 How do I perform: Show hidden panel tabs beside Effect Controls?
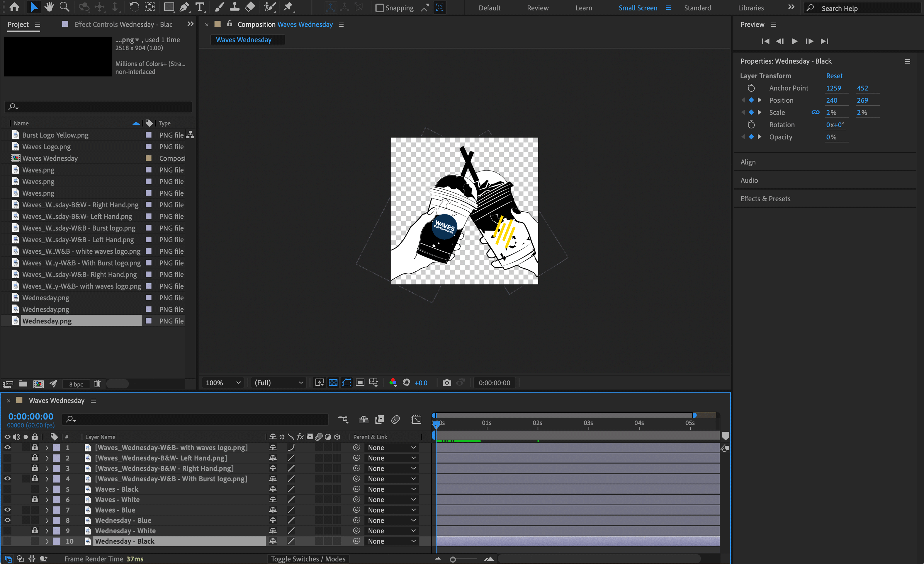(x=191, y=24)
